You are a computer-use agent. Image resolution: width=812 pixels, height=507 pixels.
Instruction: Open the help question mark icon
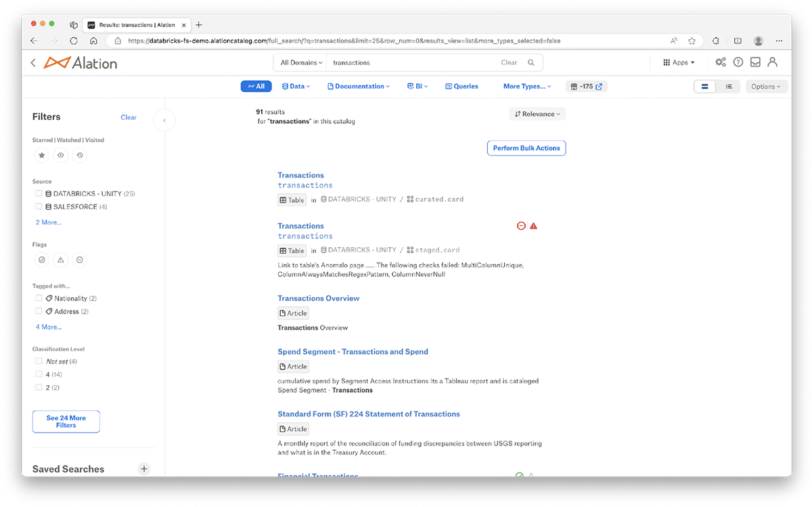(738, 62)
